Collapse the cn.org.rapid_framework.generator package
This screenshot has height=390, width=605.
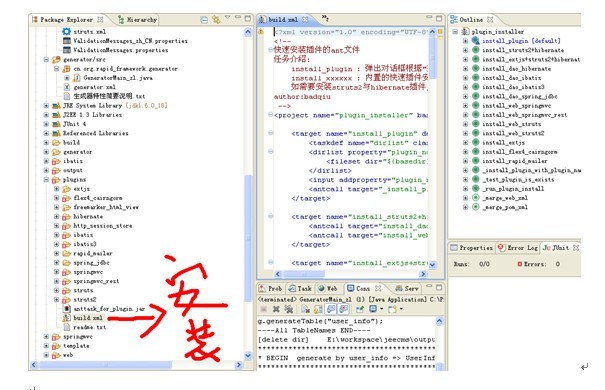click(x=56, y=69)
